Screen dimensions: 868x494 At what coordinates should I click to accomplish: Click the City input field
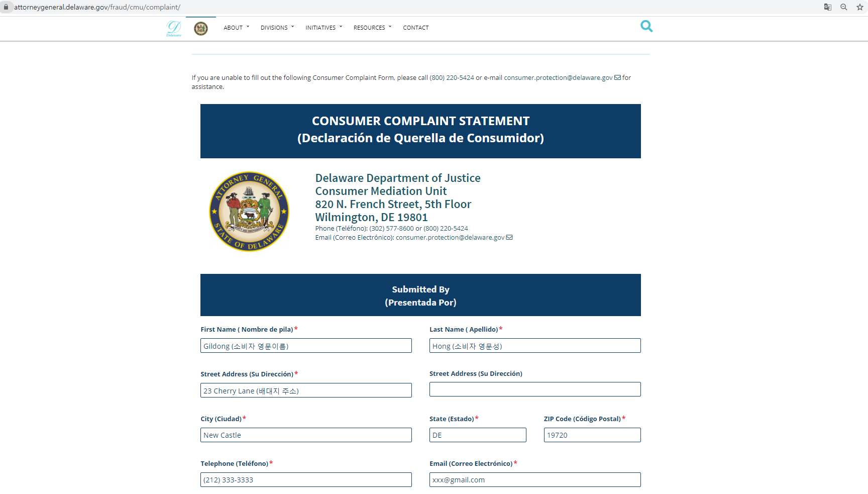(x=306, y=435)
